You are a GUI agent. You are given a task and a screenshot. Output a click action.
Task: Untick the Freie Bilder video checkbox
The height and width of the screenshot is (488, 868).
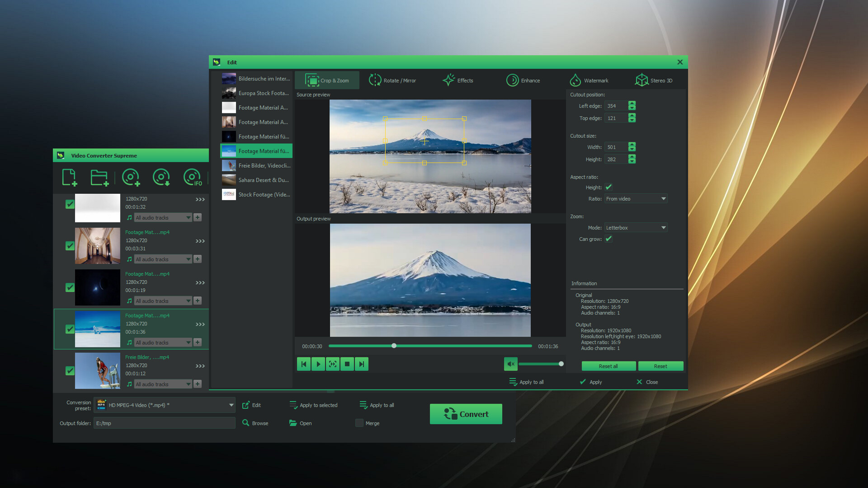tap(70, 371)
